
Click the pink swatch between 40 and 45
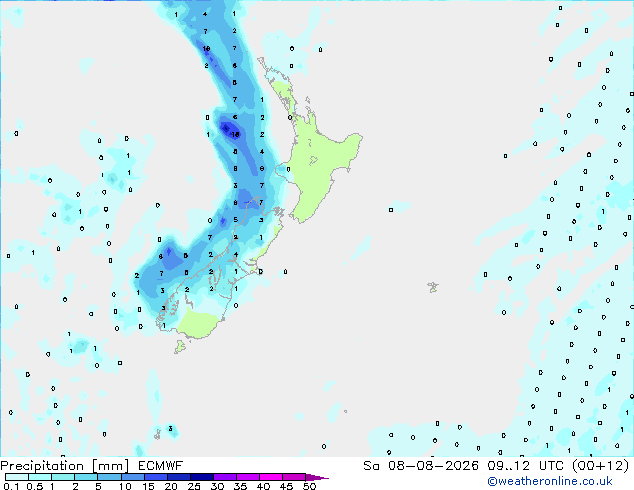click(x=271, y=477)
